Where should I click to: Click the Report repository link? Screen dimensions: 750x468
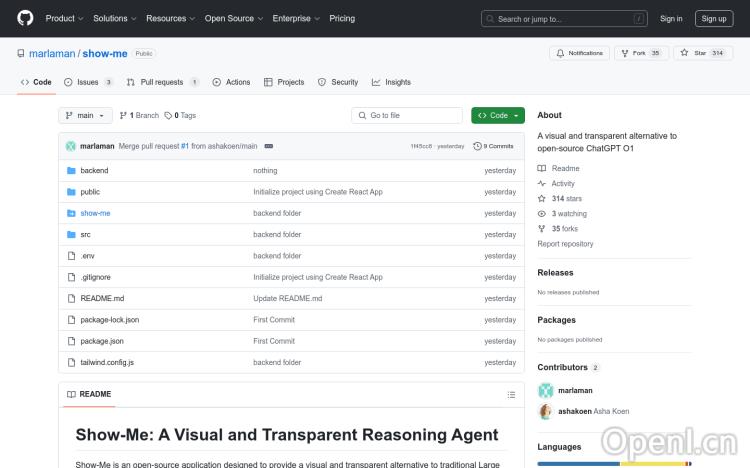pyautogui.click(x=565, y=244)
